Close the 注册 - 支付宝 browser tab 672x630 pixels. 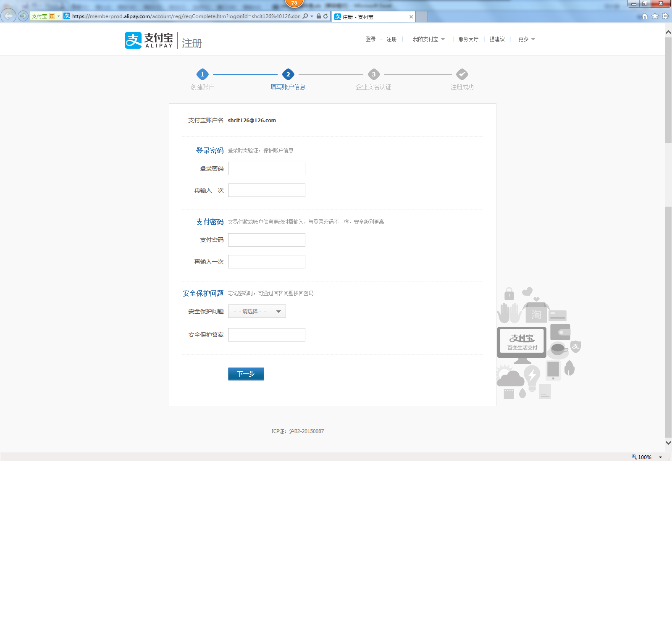click(411, 17)
